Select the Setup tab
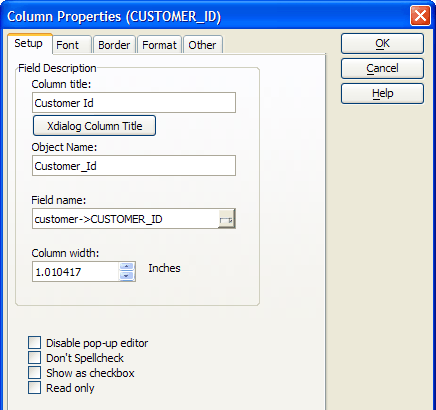The height and width of the screenshot is (410, 436). point(29,43)
